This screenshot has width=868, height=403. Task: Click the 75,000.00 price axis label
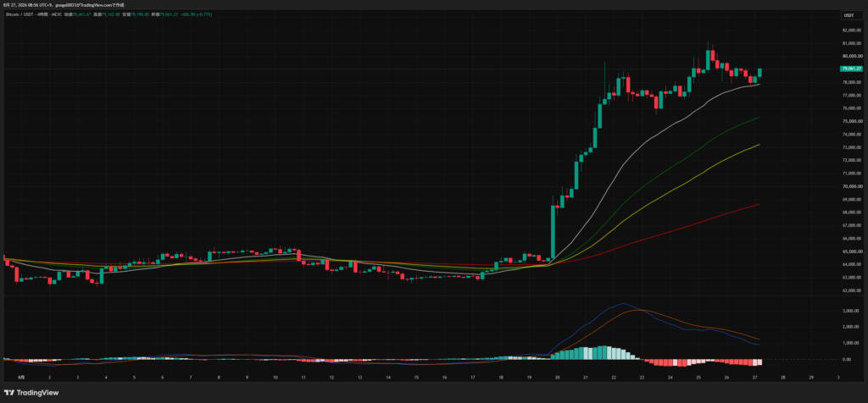851,121
